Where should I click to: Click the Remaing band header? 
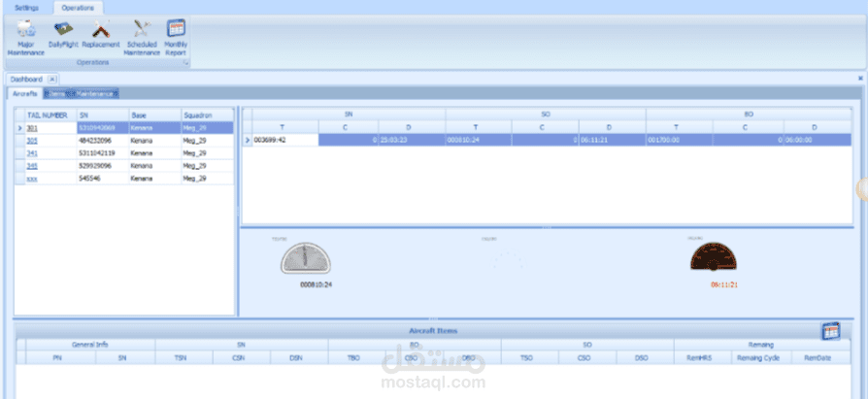(x=762, y=345)
